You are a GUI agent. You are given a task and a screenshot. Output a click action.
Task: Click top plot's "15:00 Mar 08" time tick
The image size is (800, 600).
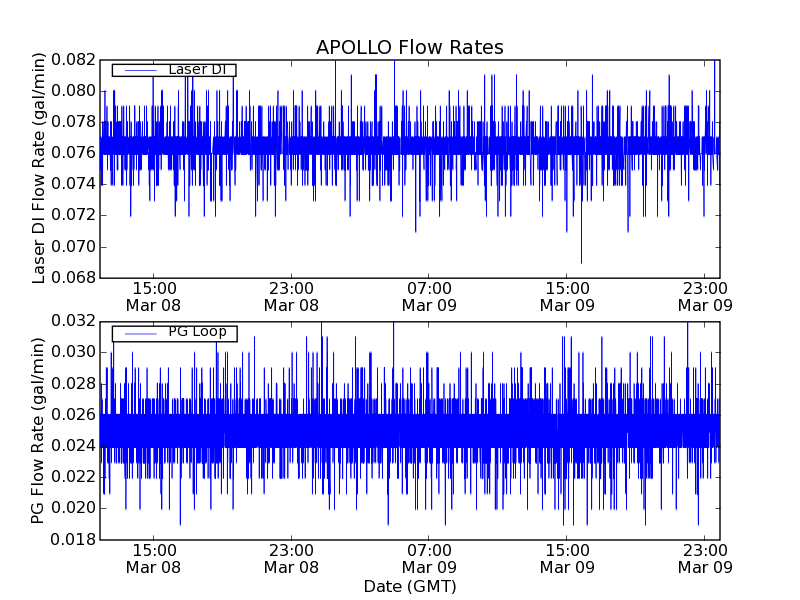tap(153, 296)
